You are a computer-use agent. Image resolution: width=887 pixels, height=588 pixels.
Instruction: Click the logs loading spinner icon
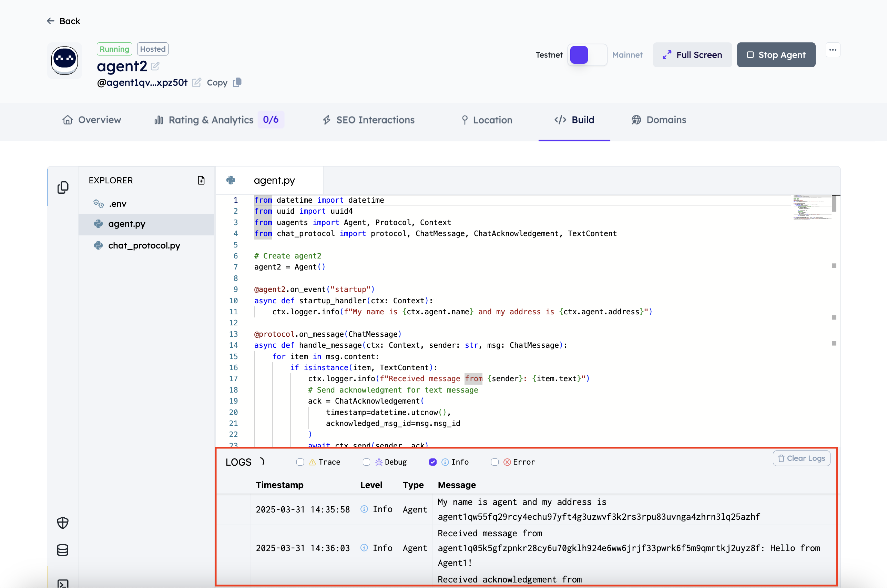[262, 462]
